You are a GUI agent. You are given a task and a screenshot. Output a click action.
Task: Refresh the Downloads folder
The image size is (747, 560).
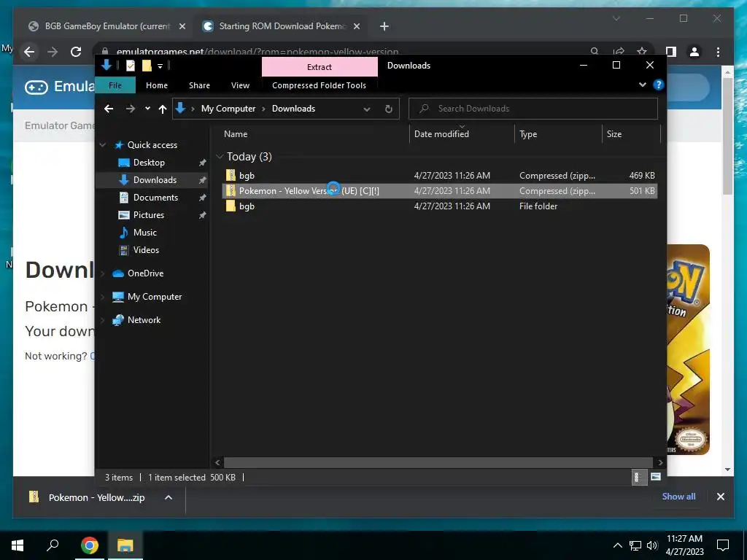coord(389,109)
